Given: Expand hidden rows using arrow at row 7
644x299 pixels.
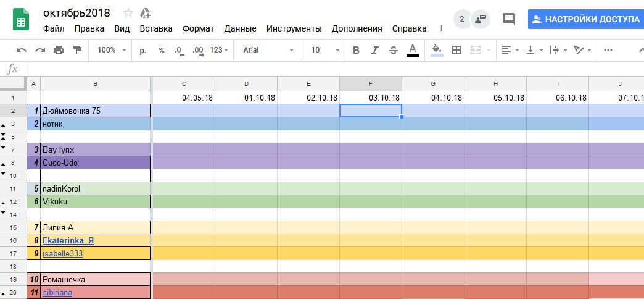Looking at the screenshot, I should tap(4, 148).
